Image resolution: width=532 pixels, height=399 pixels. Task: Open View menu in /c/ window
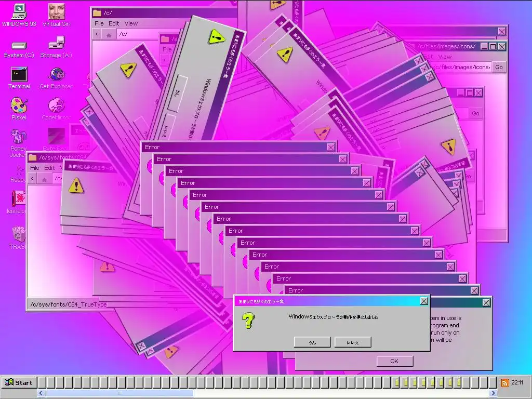coord(131,23)
